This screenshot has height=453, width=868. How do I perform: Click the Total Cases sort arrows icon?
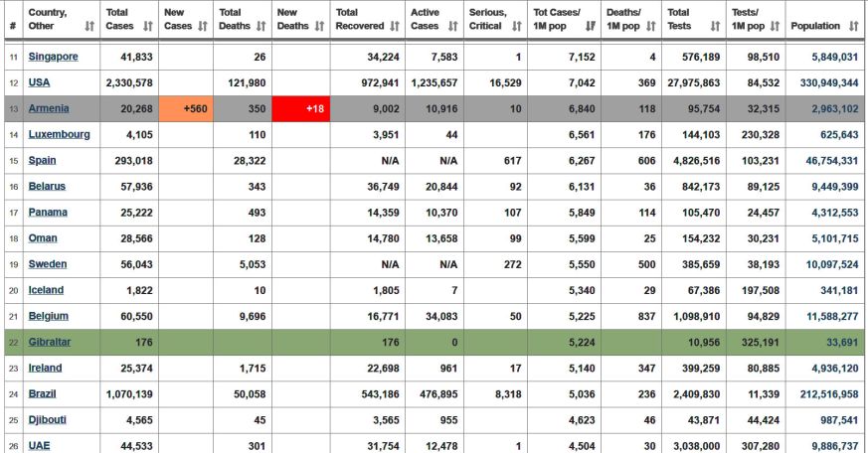click(x=148, y=26)
